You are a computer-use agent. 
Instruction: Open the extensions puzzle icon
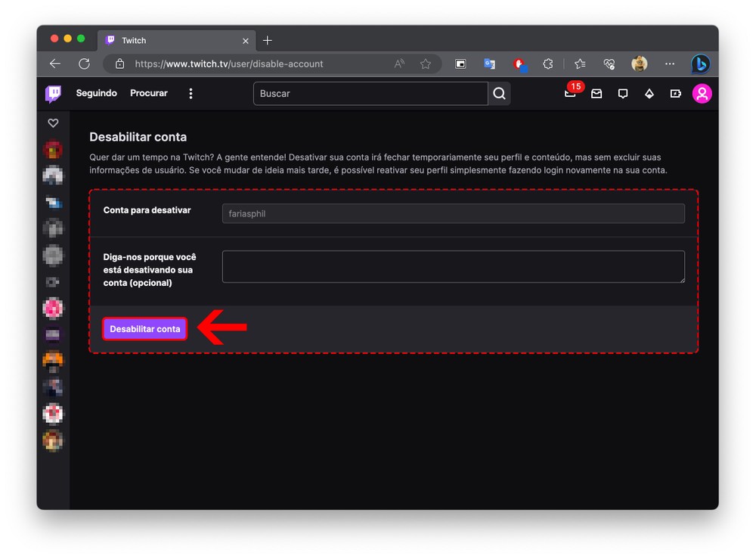click(x=547, y=64)
